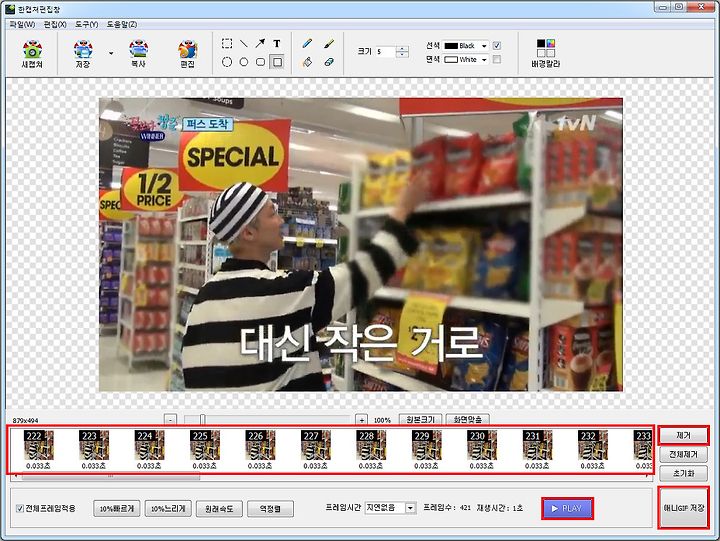Click the 원래속도 original speed button
720x541 pixels.
click(219, 508)
